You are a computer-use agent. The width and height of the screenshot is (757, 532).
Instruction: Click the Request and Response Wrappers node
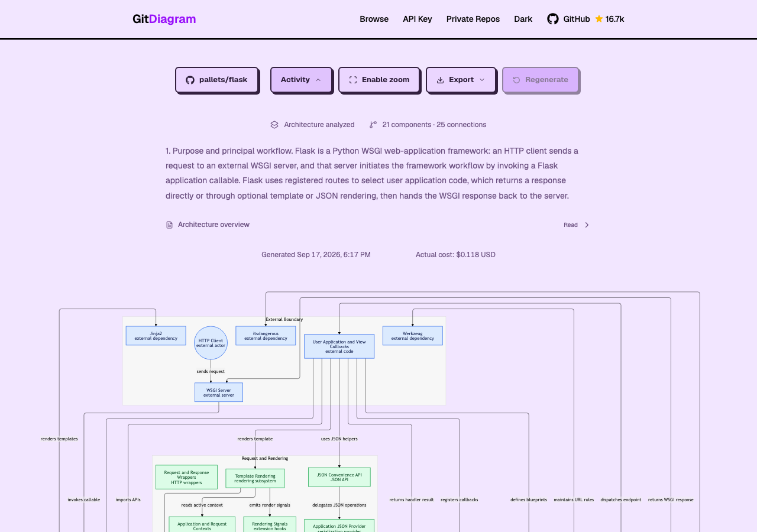point(186,477)
